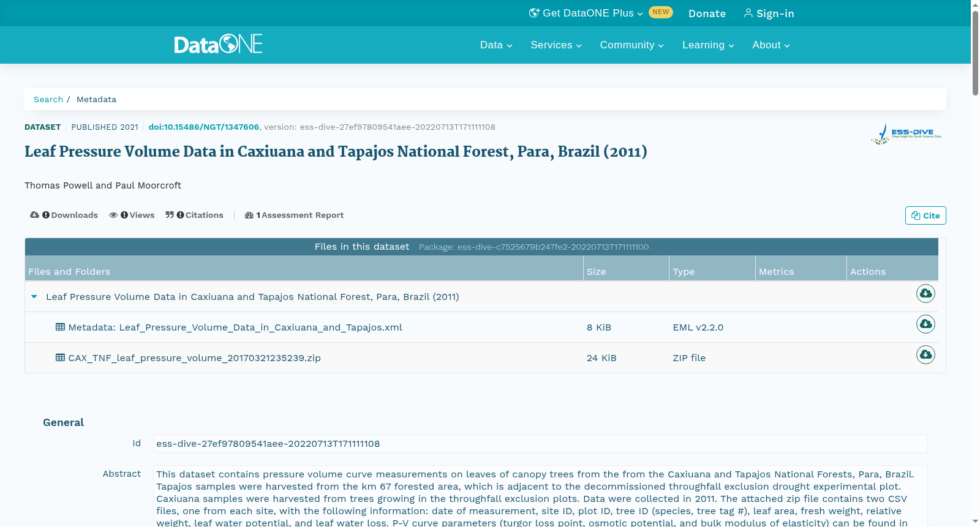
Task: Click the globe icon beside DataONE Plus
Action: pos(534,13)
